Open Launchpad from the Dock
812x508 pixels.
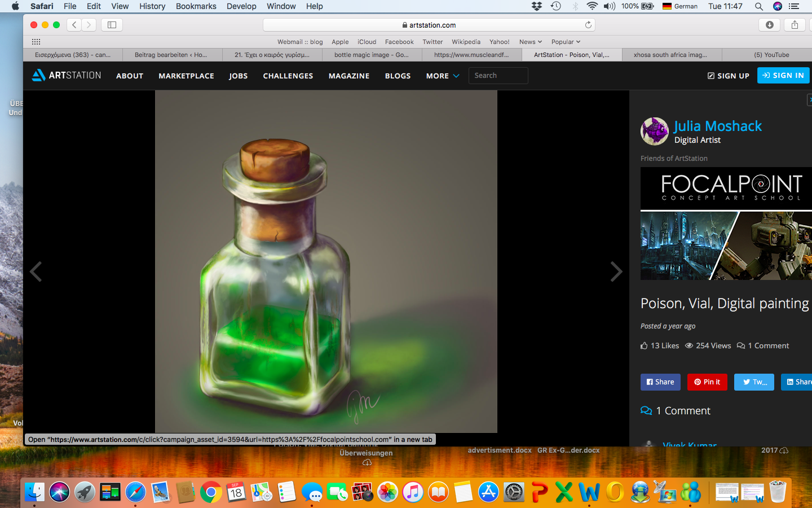click(x=85, y=492)
